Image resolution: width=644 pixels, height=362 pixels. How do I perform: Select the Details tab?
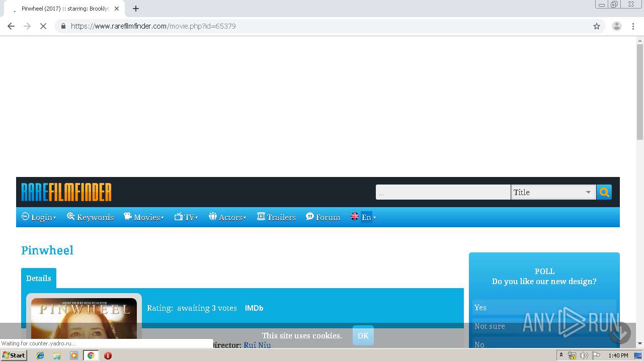39,278
